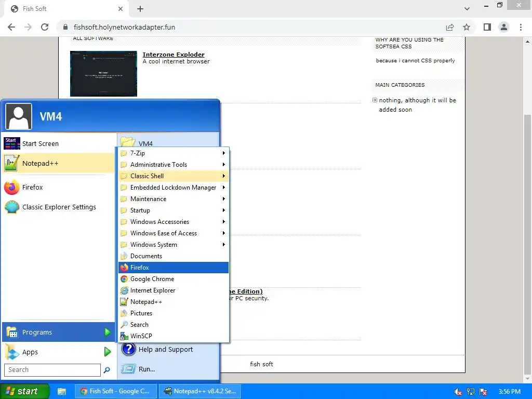Switch to Fish Soft Chrome taskbar button
This screenshot has width=532, height=399.
116,391
